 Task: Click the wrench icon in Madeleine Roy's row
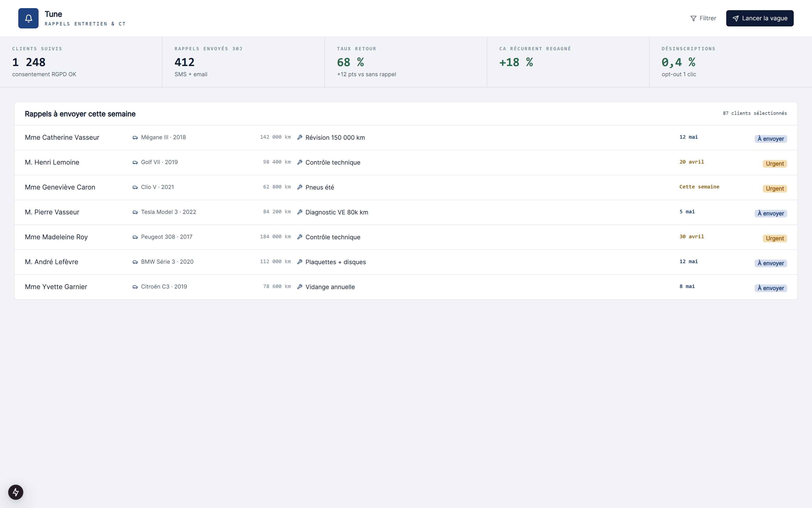click(x=300, y=237)
